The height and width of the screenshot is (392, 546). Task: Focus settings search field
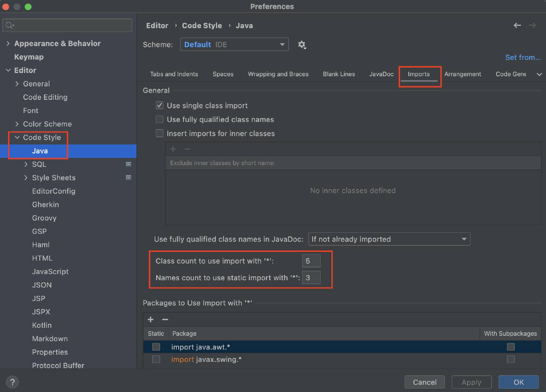pyautogui.click(x=67, y=25)
